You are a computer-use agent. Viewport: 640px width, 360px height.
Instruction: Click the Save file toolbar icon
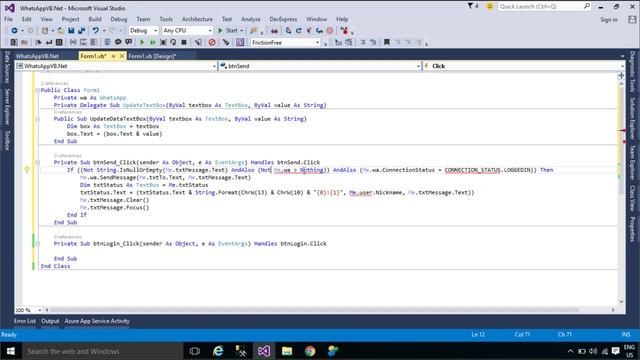tap(71, 31)
